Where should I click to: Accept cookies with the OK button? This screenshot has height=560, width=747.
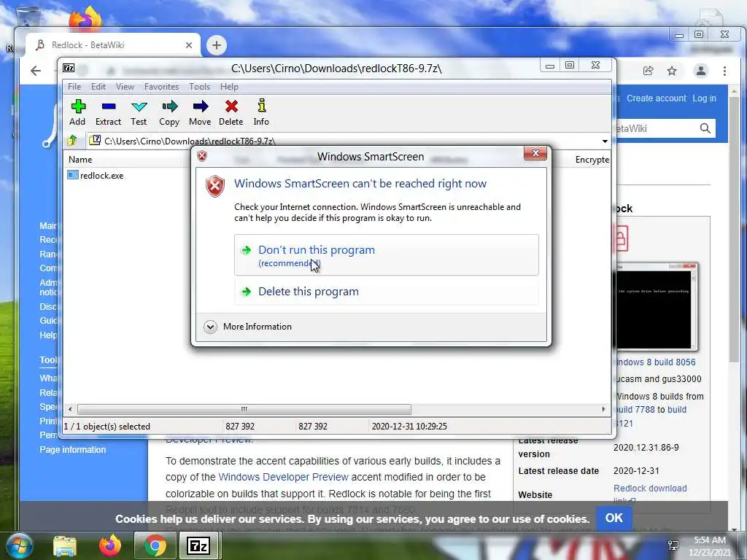614,518
